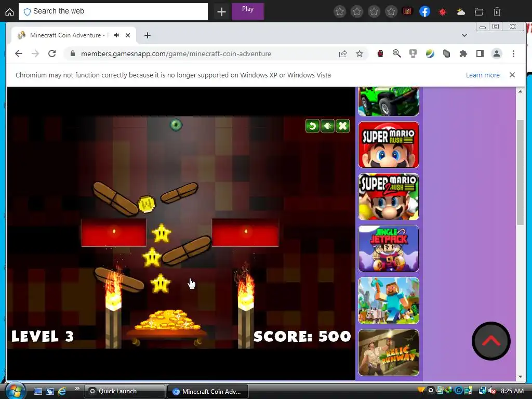Click the scrollbar down arrow
This screenshot has height=399, width=532.
[520, 377]
